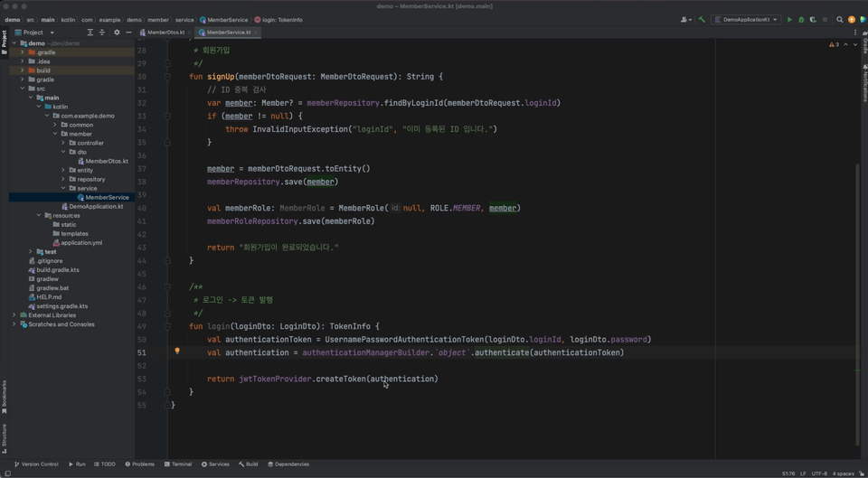Select application.yml in the project tree
The height and width of the screenshot is (478, 868).
pos(80,242)
